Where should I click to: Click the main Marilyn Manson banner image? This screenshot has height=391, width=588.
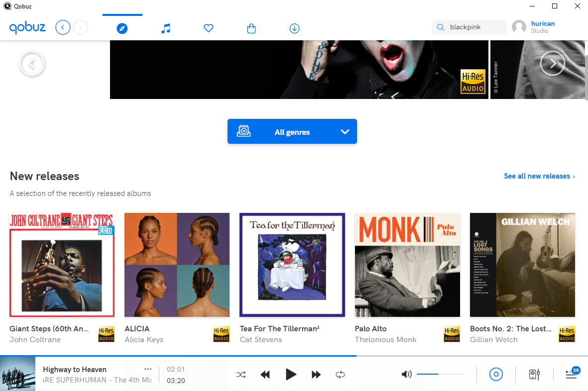pyautogui.click(x=299, y=70)
